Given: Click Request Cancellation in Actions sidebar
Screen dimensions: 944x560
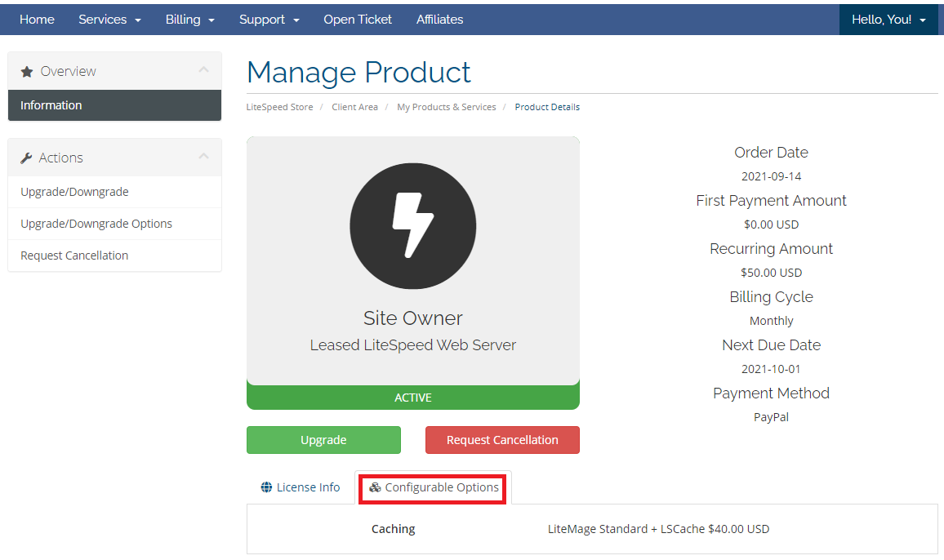Looking at the screenshot, I should tap(114, 256).
